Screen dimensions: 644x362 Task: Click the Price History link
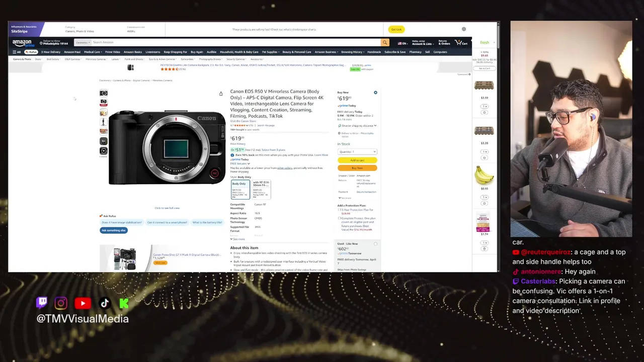pyautogui.click(x=238, y=144)
